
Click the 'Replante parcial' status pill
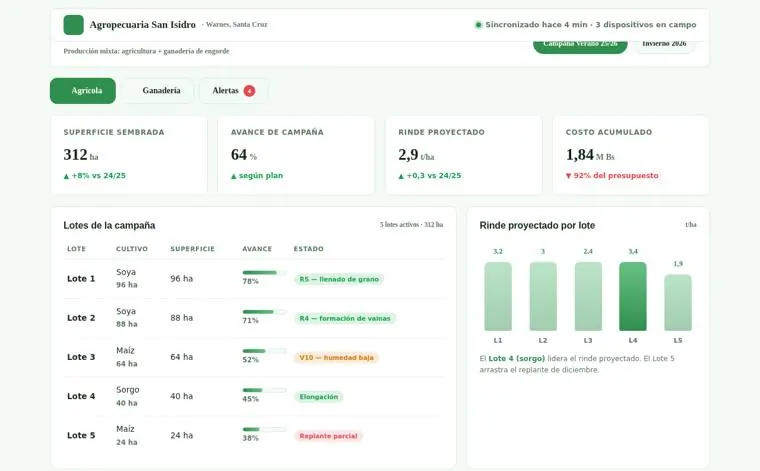(328, 436)
